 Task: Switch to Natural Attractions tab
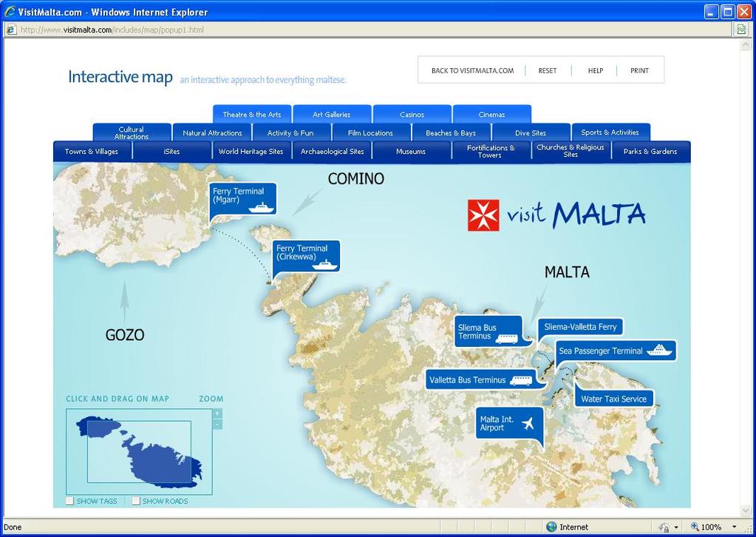pos(212,132)
